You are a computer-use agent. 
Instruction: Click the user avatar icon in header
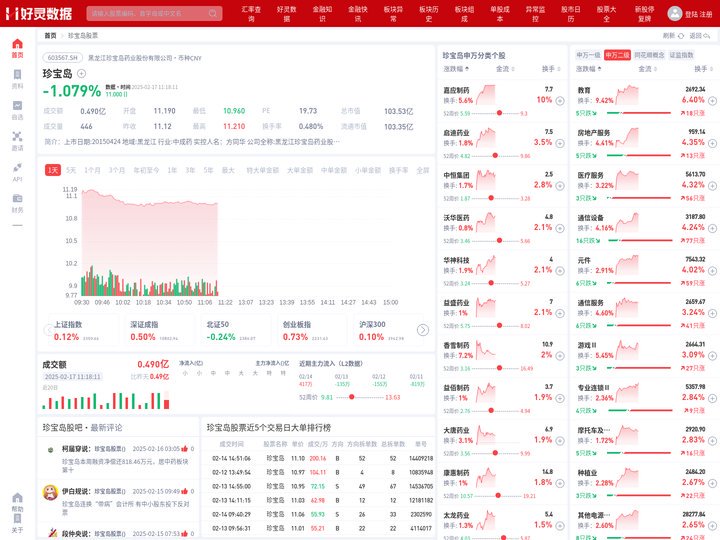tap(675, 13)
